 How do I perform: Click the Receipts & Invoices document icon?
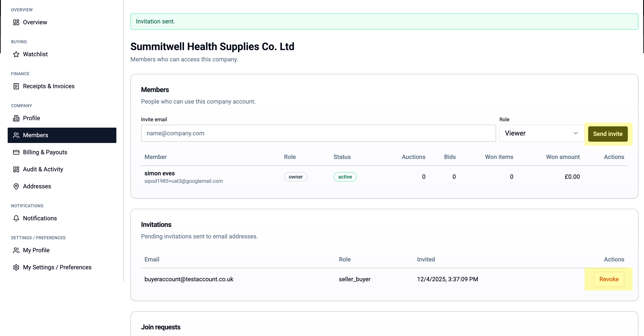tap(16, 86)
